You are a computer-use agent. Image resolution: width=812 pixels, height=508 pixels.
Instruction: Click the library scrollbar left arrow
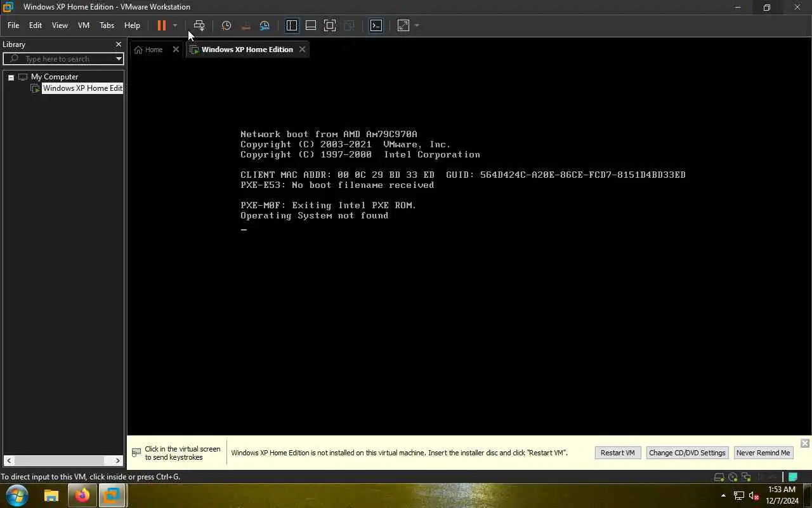(9, 460)
